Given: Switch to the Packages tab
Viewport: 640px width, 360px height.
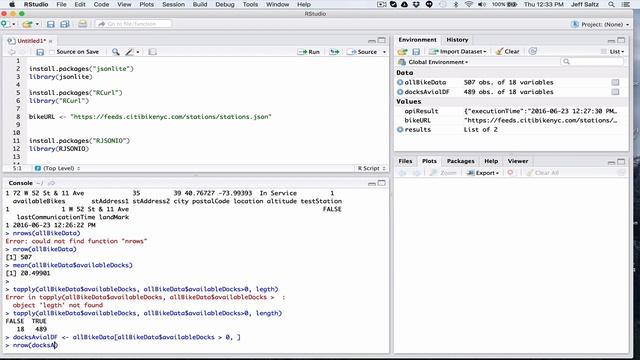Looking at the screenshot, I should coord(460,161).
